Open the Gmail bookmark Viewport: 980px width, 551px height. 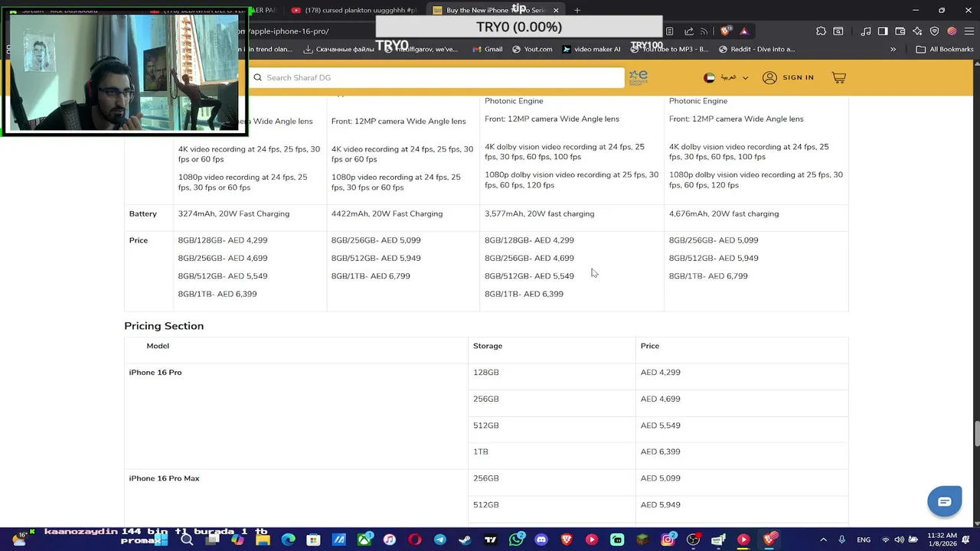pos(488,49)
